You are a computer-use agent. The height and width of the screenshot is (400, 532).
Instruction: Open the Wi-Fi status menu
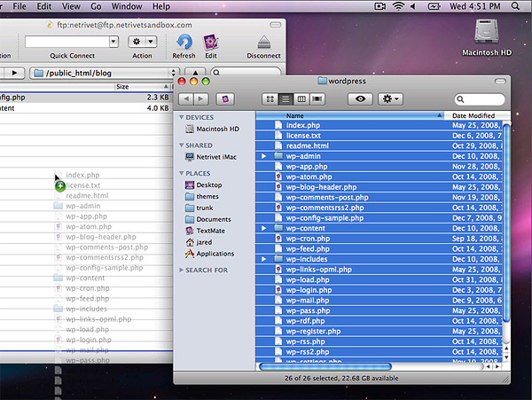(398, 6)
